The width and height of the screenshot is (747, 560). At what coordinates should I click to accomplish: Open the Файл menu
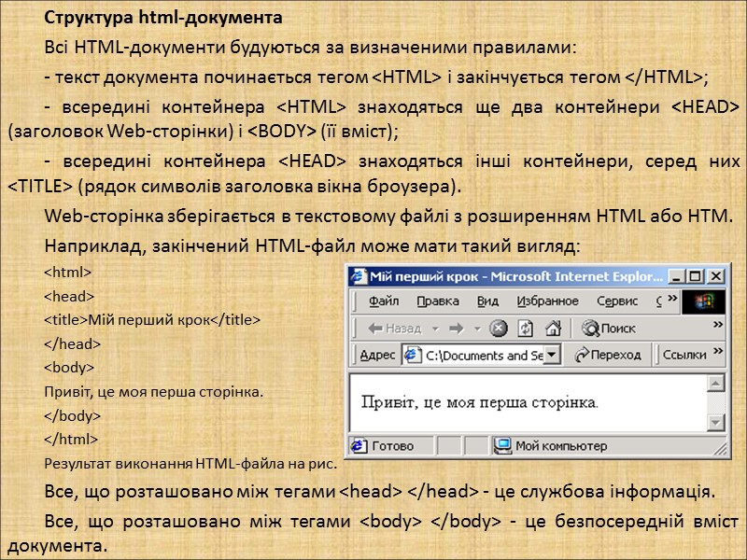(384, 301)
